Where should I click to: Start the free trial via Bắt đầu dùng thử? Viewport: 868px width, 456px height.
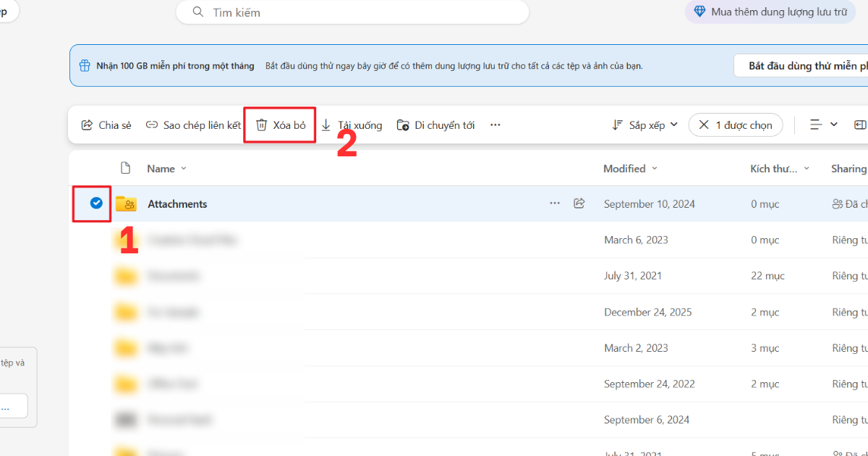[801, 66]
